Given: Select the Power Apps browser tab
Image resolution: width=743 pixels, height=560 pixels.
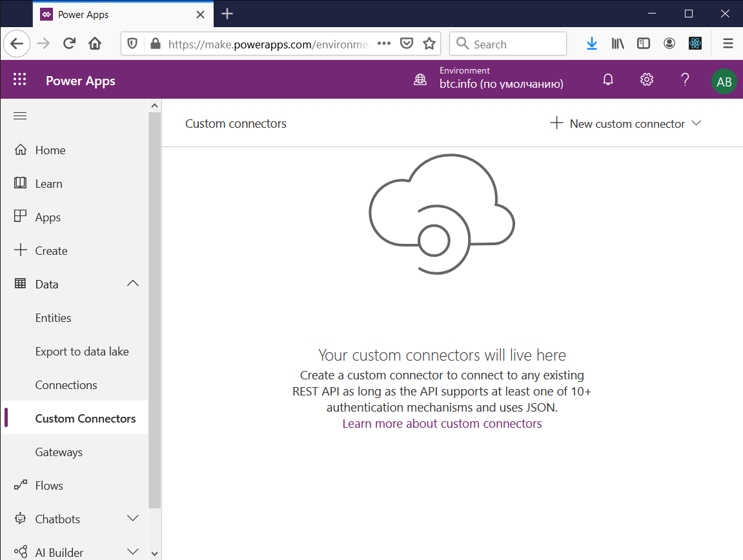Looking at the screenshot, I should 123,15.
